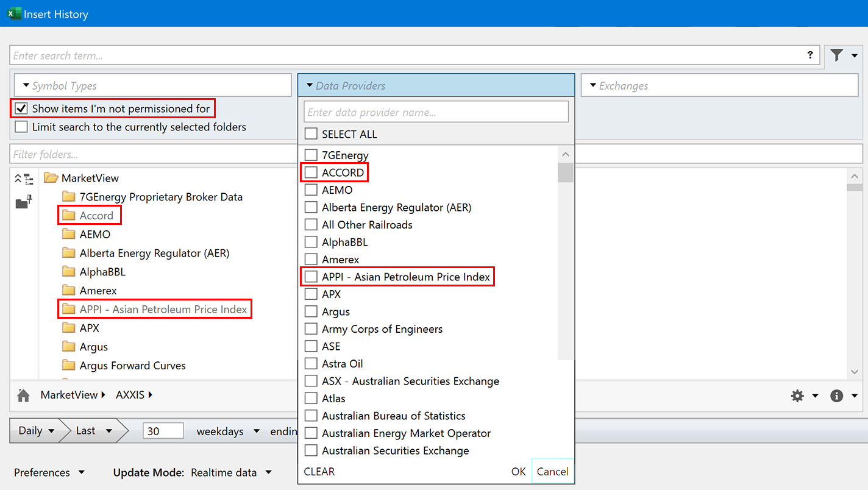The image size is (868, 490).
Task: Check the ACCORD provider box
Action: click(x=311, y=173)
